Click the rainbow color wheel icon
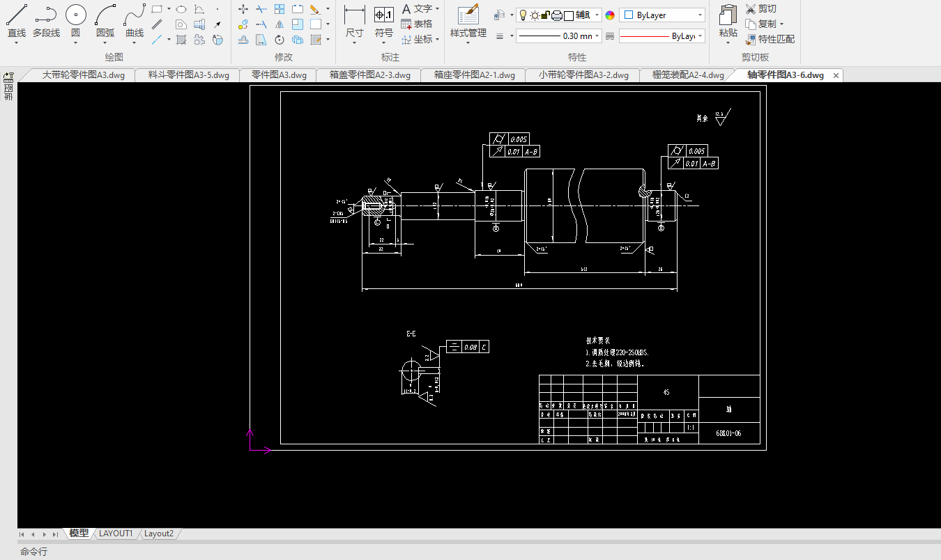This screenshot has width=941, height=560. tap(610, 15)
